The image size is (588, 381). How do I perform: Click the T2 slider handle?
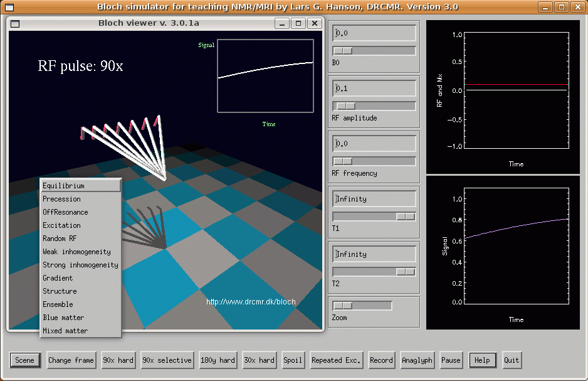pyautogui.click(x=406, y=271)
